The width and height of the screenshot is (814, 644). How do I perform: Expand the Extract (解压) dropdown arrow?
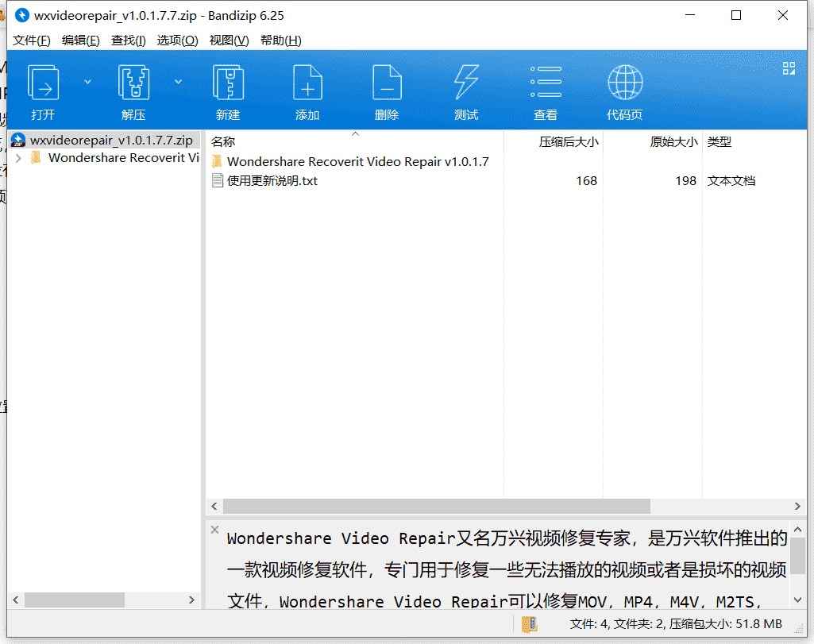(x=178, y=82)
